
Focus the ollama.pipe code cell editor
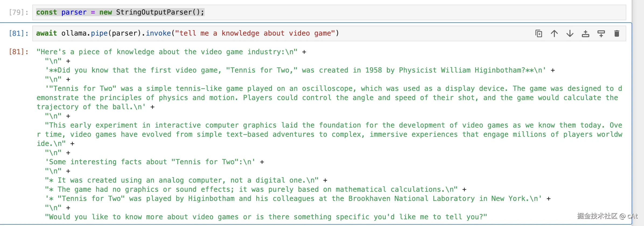click(x=431, y=33)
